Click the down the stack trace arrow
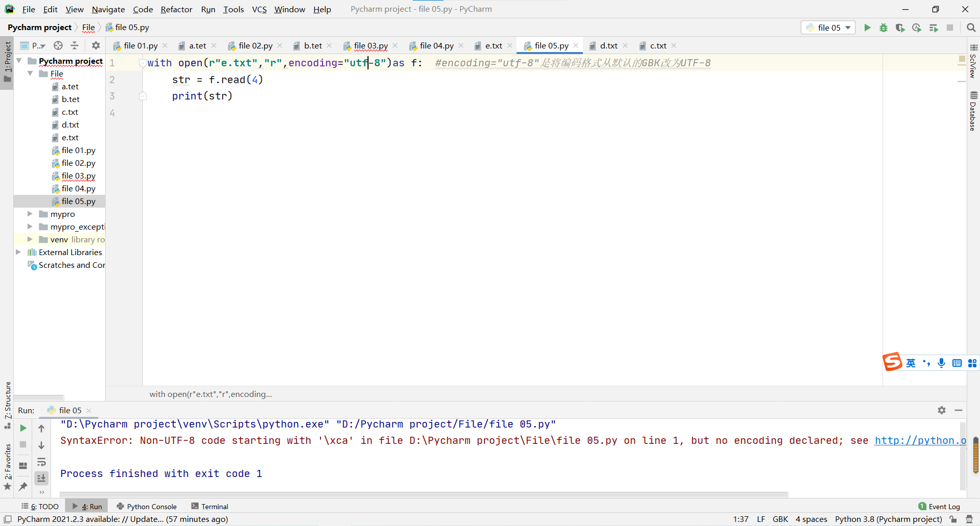This screenshot has height=526, width=980. pyautogui.click(x=41, y=445)
